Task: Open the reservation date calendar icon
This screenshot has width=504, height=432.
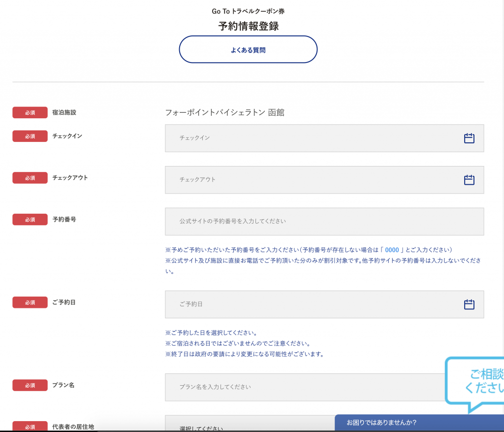Action: point(469,304)
